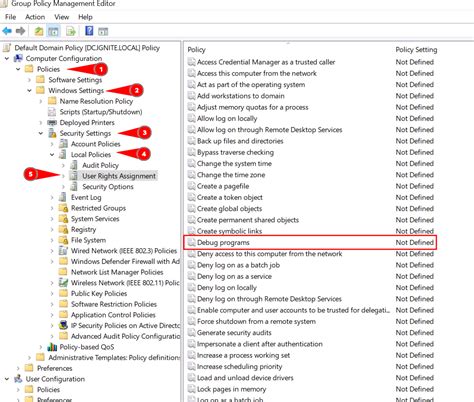The width and height of the screenshot is (474, 402).
Task: Select User Rights Assignment in tree
Action: point(119,176)
